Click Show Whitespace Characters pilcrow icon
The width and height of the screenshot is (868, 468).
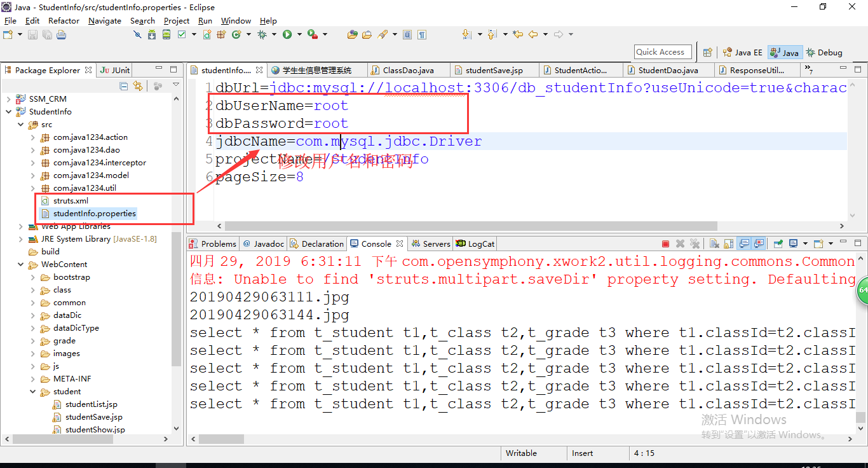pyautogui.click(x=422, y=34)
